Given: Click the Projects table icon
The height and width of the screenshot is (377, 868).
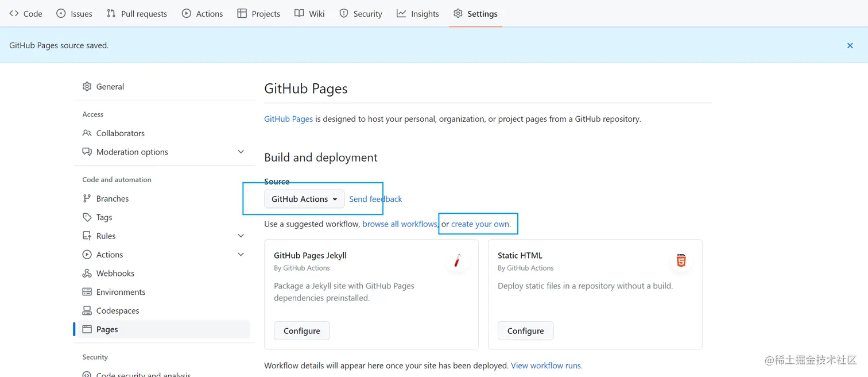Looking at the screenshot, I should click(x=242, y=13).
